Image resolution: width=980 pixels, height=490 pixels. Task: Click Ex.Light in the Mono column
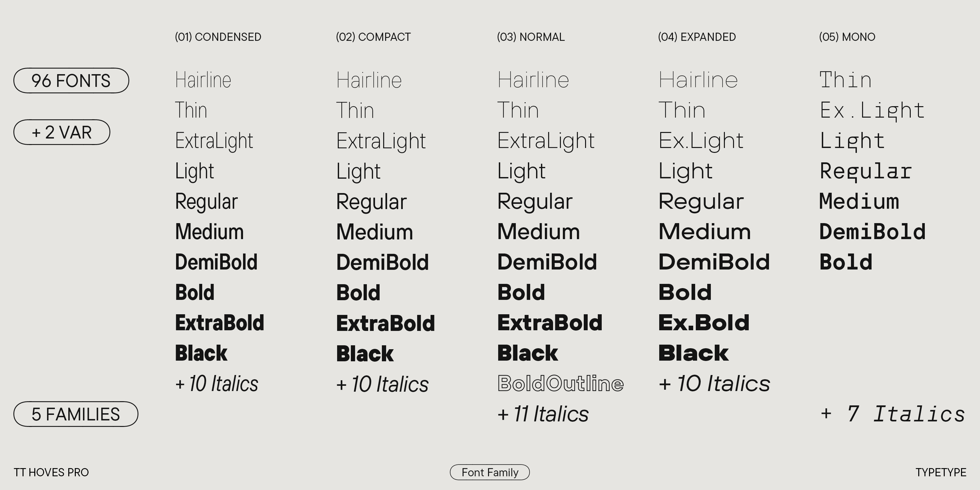[x=872, y=110]
